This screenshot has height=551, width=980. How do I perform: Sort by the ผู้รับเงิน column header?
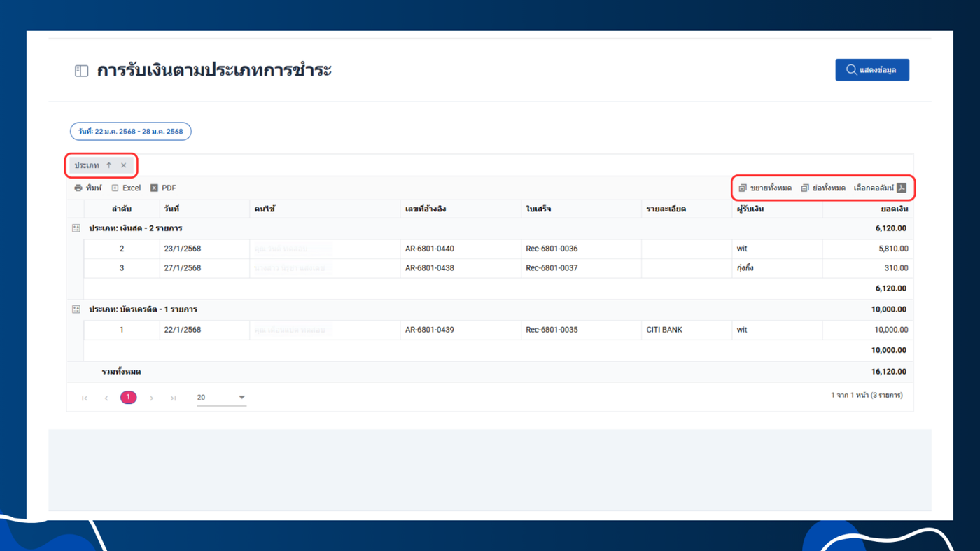coord(778,209)
